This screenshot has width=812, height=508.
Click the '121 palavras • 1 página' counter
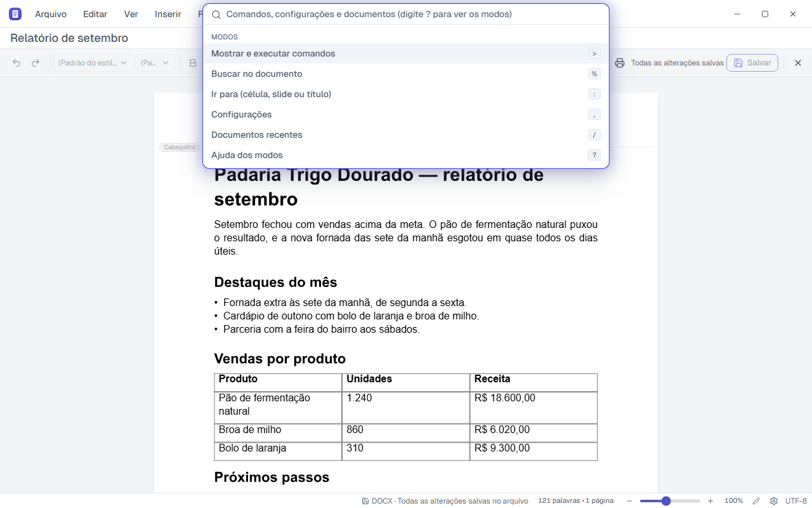click(x=575, y=501)
